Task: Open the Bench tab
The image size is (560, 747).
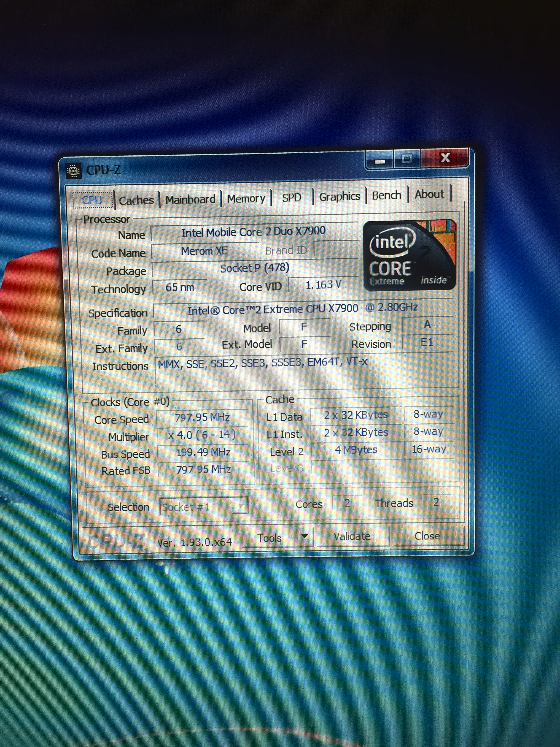Action: [x=387, y=195]
